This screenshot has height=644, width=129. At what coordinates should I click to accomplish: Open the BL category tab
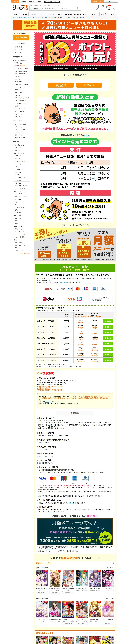pos(42,14)
